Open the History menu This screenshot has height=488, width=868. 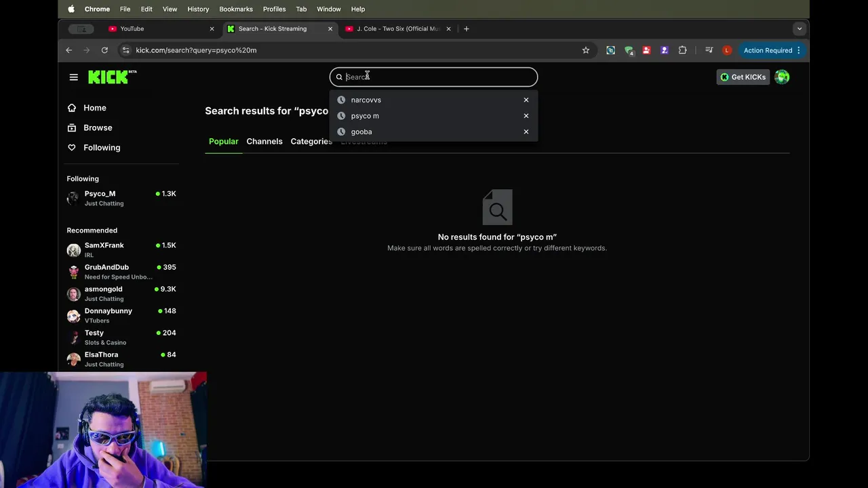(198, 9)
